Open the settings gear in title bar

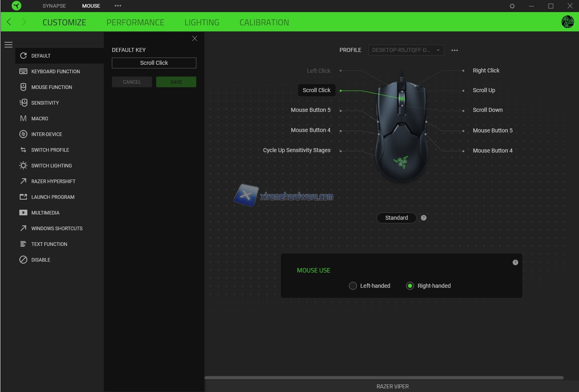(512, 6)
